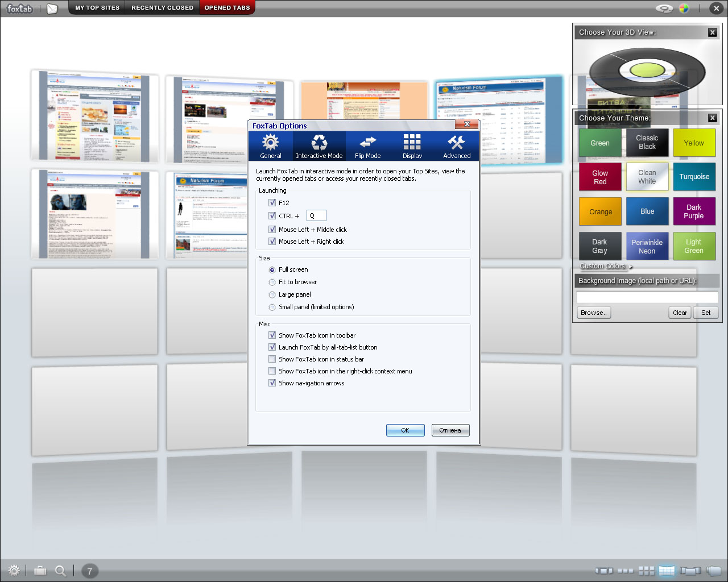Enable FoxTab icon in right-click context menu
This screenshot has width=728, height=582.
click(x=272, y=371)
